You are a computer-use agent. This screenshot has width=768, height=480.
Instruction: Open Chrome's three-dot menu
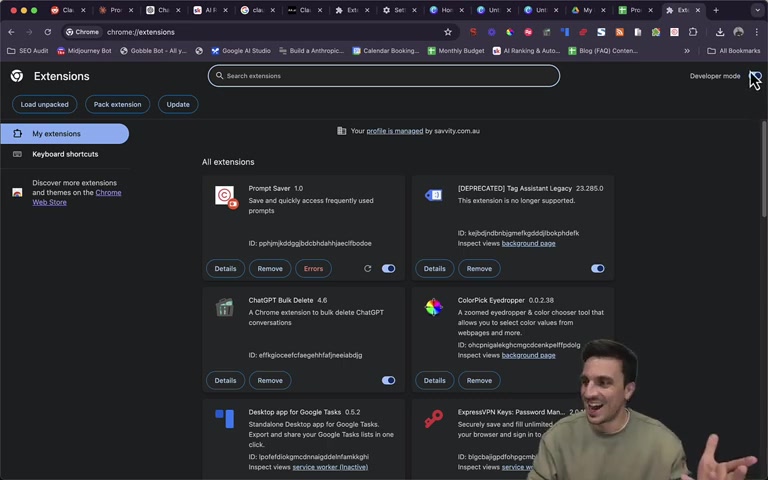[756, 32]
